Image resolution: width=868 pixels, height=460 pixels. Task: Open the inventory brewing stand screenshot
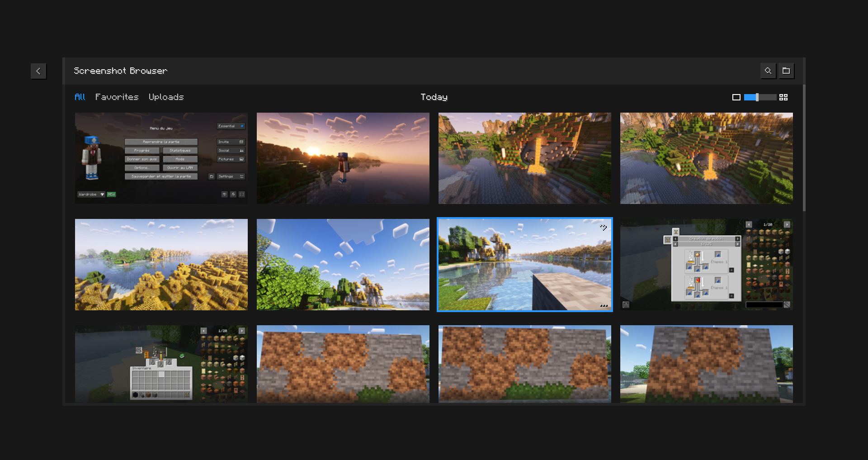click(x=161, y=364)
